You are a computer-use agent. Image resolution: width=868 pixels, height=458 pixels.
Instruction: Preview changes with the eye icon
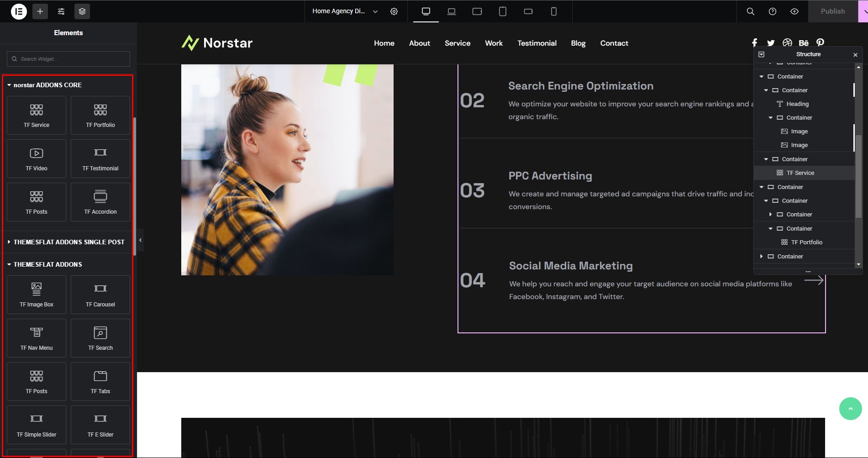click(x=794, y=11)
